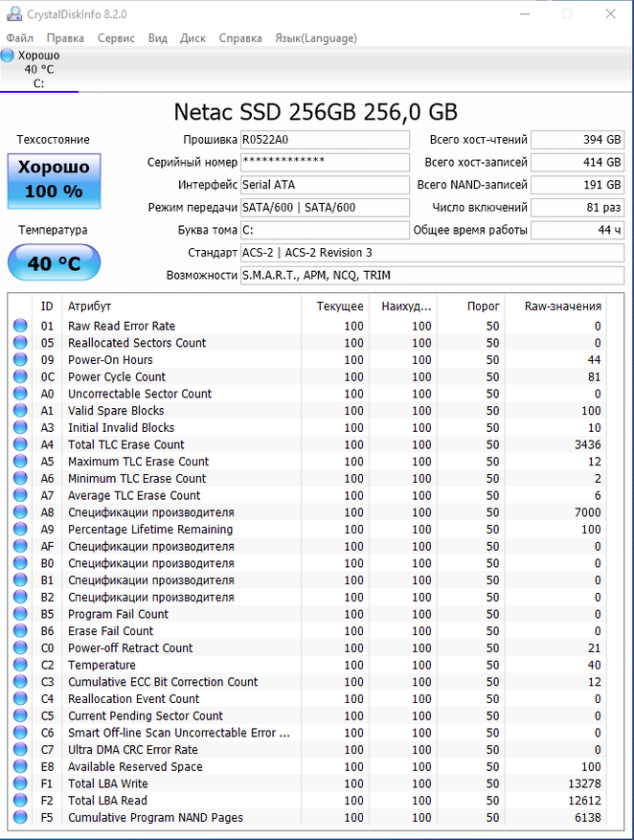Open the Сервис menu
Image resolution: width=634 pixels, height=840 pixels.
coord(116,38)
